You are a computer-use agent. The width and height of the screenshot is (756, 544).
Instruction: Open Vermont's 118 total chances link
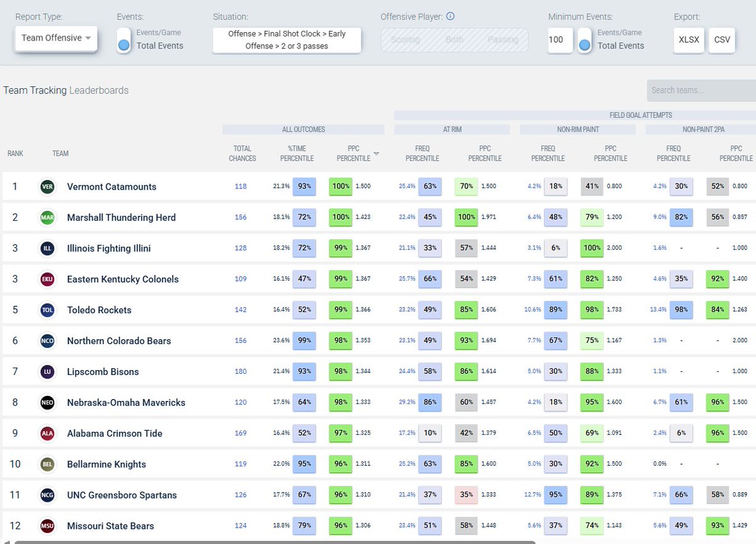241,187
